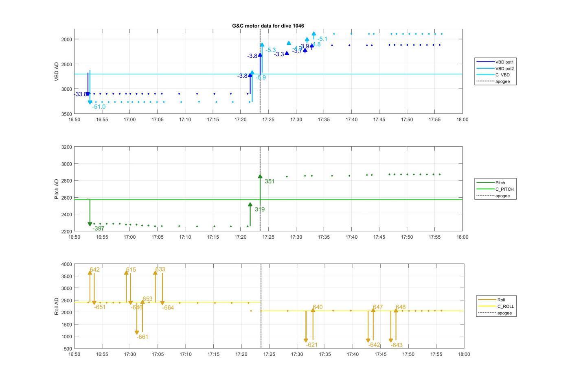The image size is (570, 392).
Task: Click the 653 roll annotation
Action: point(147,299)
